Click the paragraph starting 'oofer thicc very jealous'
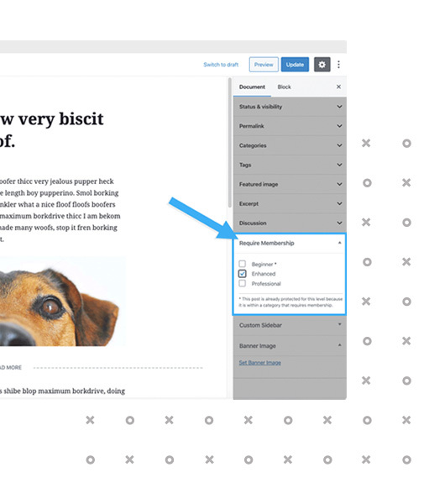Viewport: 429px width, 504px height. [60, 210]
